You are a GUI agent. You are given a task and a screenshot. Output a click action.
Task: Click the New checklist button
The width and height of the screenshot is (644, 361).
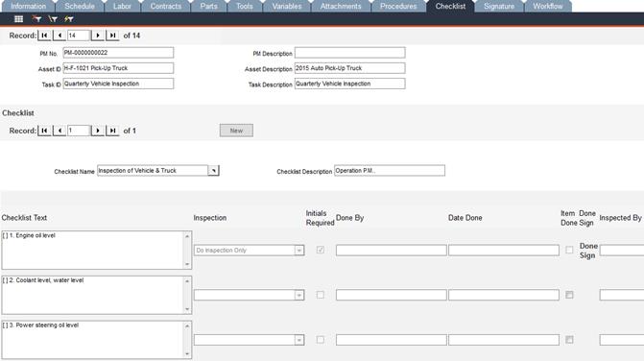[x=236, y=131]
